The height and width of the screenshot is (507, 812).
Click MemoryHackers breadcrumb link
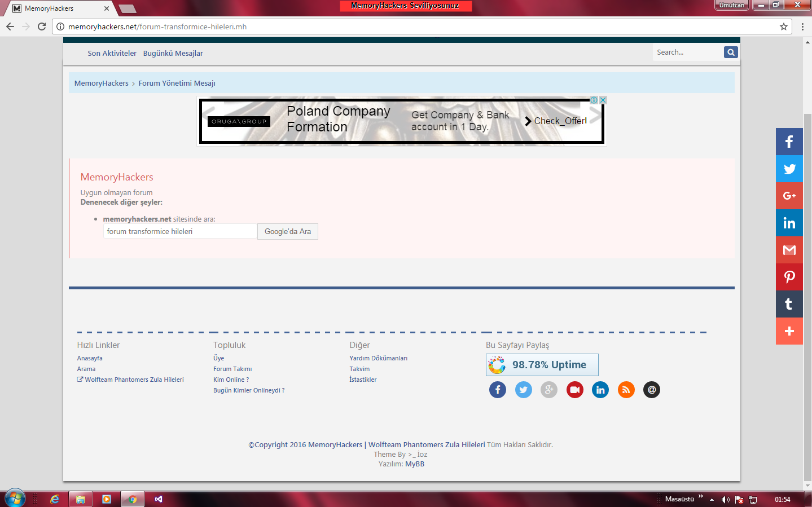pos(102,83)
